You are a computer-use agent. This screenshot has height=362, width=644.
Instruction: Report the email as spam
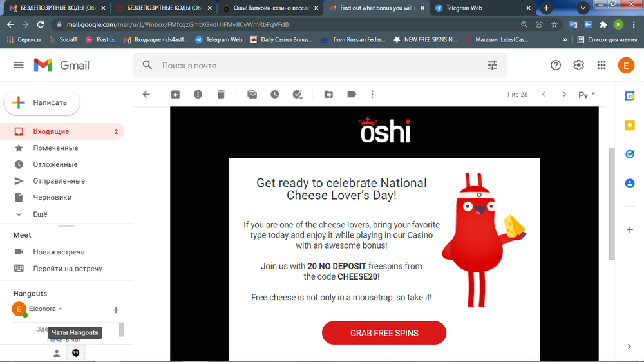pyautogui.click(x=198, y=95)
